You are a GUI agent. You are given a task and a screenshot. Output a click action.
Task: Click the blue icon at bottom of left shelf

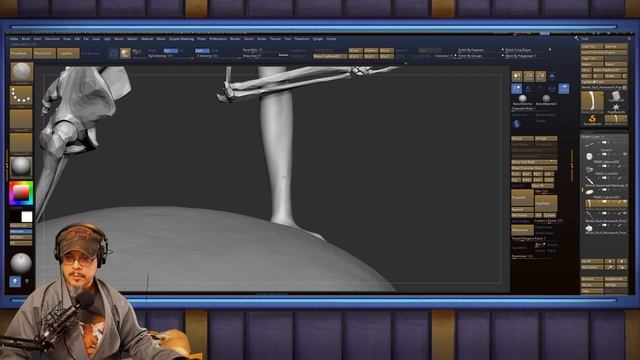[x=15, y=282]
